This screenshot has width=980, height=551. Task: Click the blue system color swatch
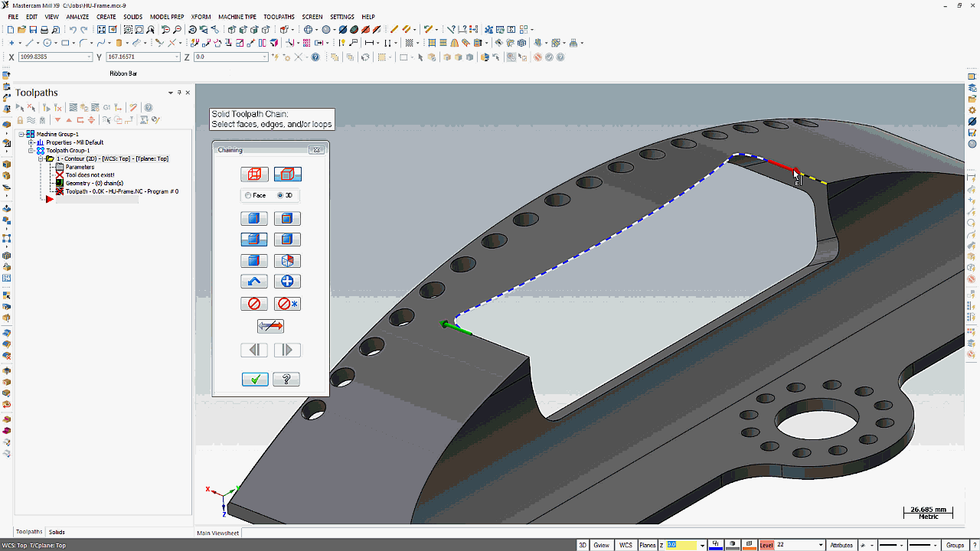tap(716, 545)
